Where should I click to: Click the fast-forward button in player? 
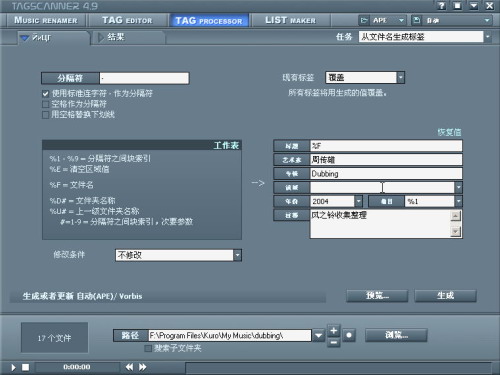[143, 367]
